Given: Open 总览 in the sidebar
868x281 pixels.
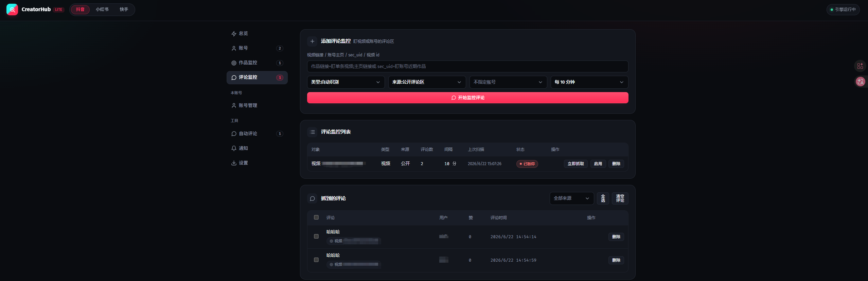Looking at the screenshot, I should pyautogui.click(x=257, y=34).
